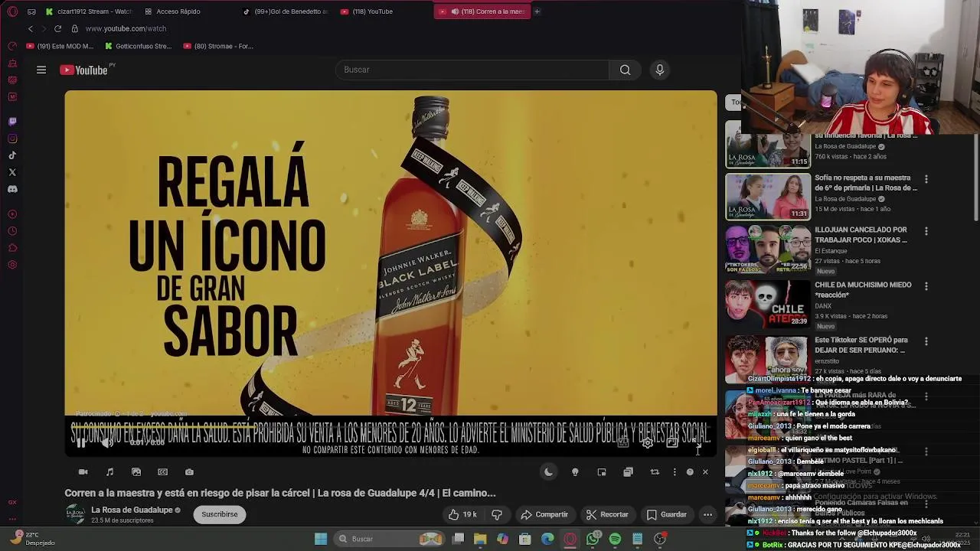This screenshot has height=551, width=980.
Task: Close the extension toolbar under player
Action: pos(705,472)
